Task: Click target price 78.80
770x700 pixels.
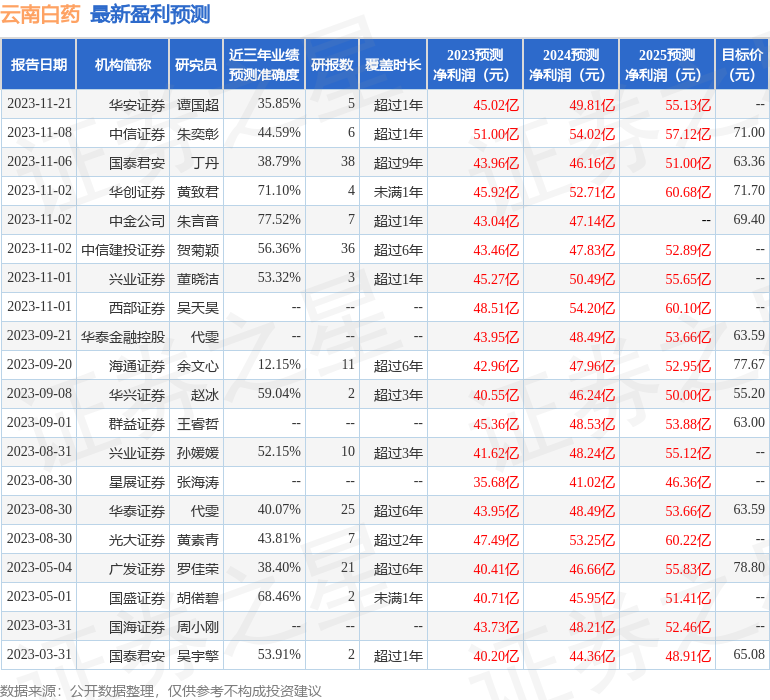Action: tap(749, 567)
